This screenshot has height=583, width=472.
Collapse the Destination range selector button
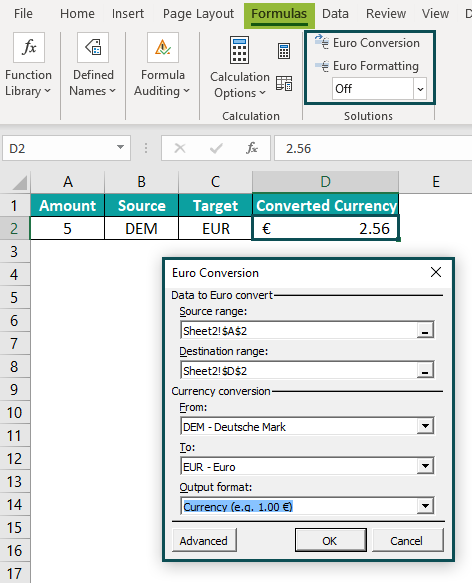click(425, 370)
